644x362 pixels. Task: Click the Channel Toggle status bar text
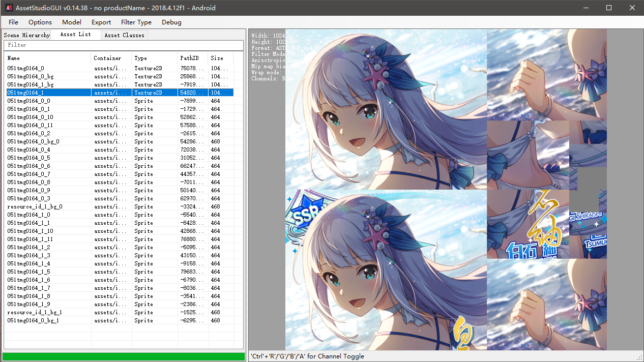tap(307, 356)
